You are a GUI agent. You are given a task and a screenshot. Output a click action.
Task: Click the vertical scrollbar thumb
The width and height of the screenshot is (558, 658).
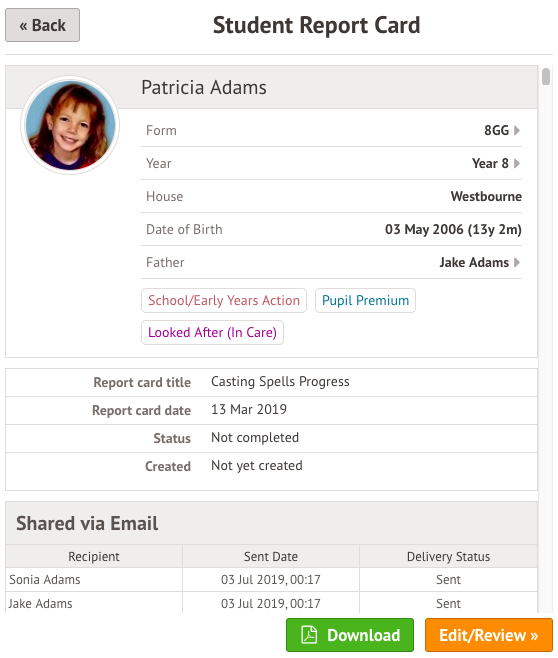545,77
